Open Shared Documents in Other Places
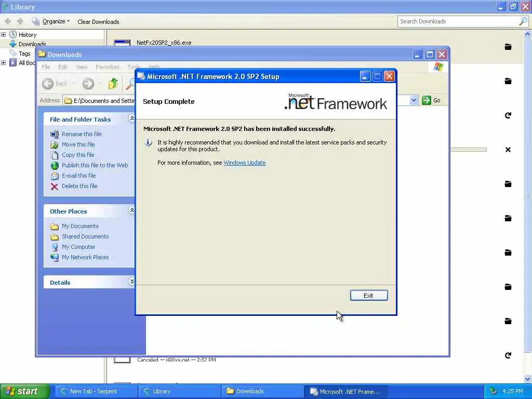532x399 pixels. point(85,236)
